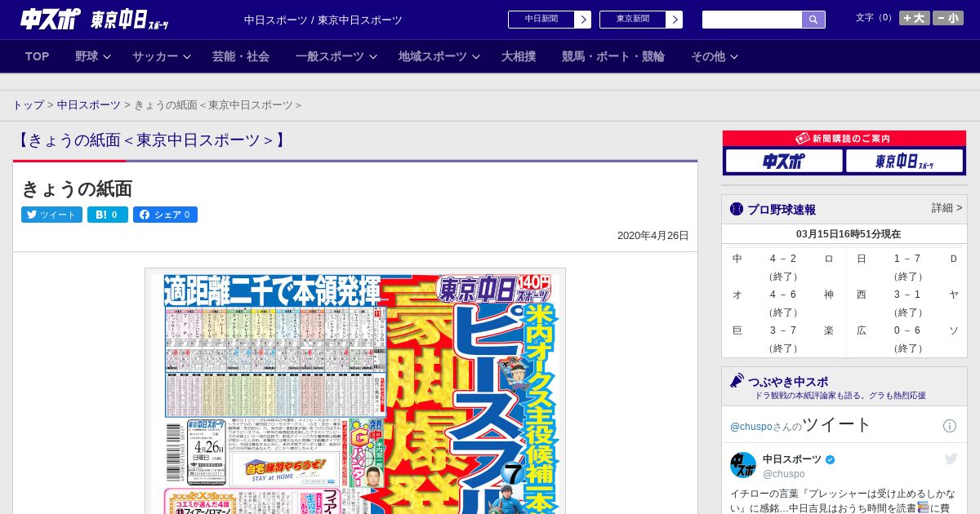Select 東京中日スポーツ subscription banner button
This screenshot has width=980, height=514.
tap(904, 161)
